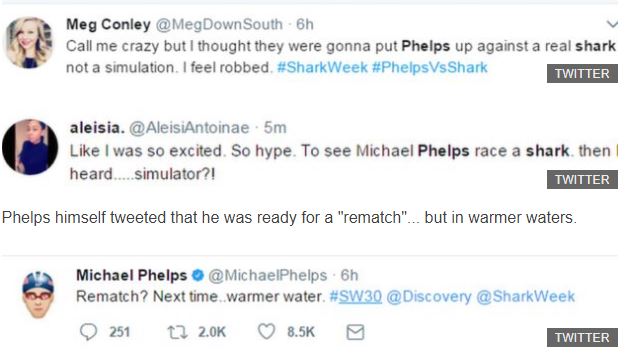The width and height of the screenshot is (642, 362).
Task: Open Meg Conley's profile picture
Action: pyautogui.click(x=28, y=43)
